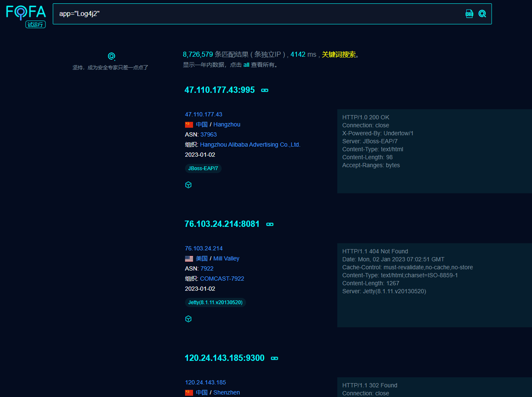Click 'Server: JBoss-EAP/7' header line

tap(370, 141)
